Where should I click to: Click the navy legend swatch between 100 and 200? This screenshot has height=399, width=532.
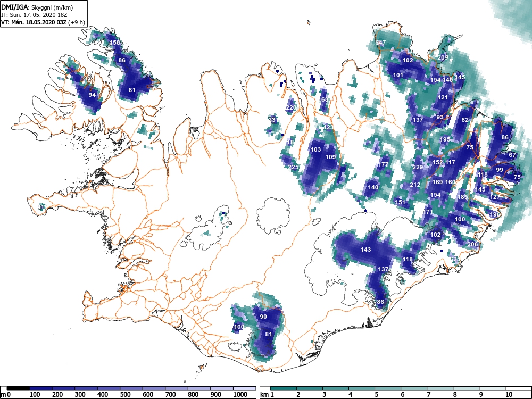pos(41,388)
